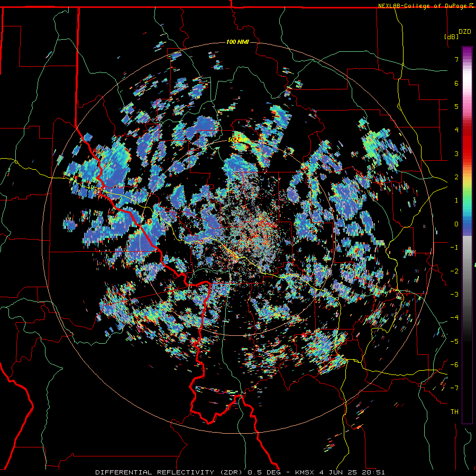The image size is (476, 476).
Task: Pick the positive 1 scale value
Action: [456, 200]
